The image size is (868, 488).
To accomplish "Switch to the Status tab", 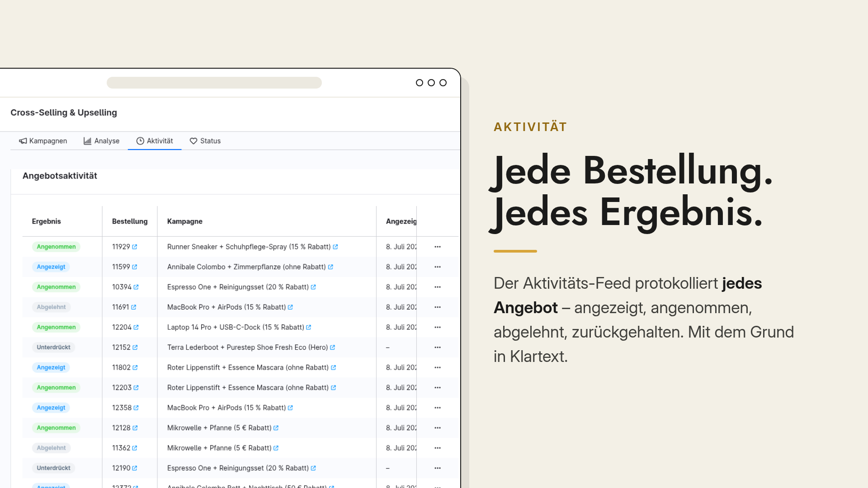I will point(205,141).
